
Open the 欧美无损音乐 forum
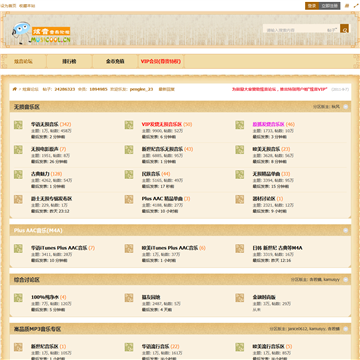pyautogui.click(x=266, y=149)
